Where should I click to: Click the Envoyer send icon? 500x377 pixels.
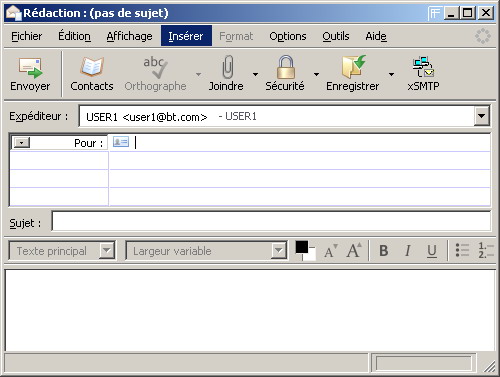[30, 68]
